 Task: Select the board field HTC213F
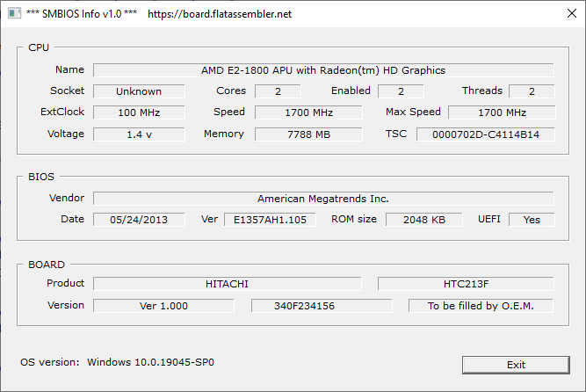click(466, 284)
